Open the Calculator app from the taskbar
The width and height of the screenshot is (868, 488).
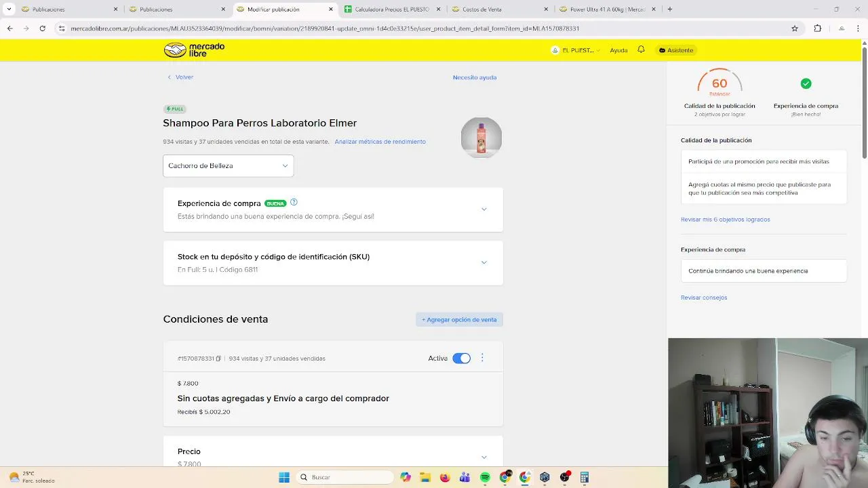(x=585, y=477)
